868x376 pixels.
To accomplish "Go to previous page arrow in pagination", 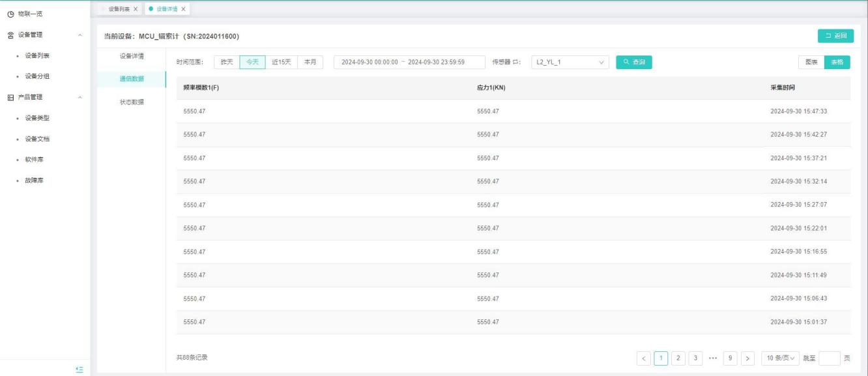I will click(644, 358).
